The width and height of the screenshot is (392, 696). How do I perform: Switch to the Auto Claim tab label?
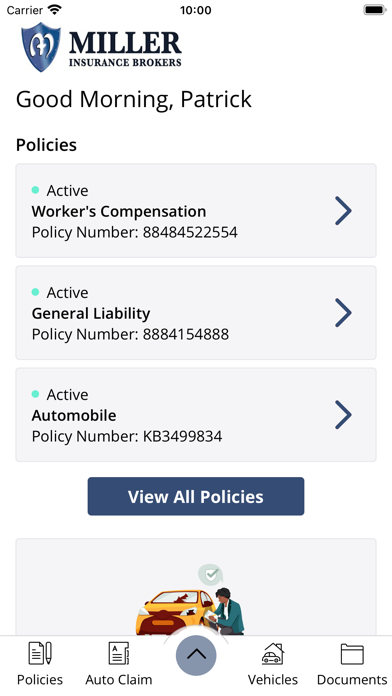coord(119,680)
